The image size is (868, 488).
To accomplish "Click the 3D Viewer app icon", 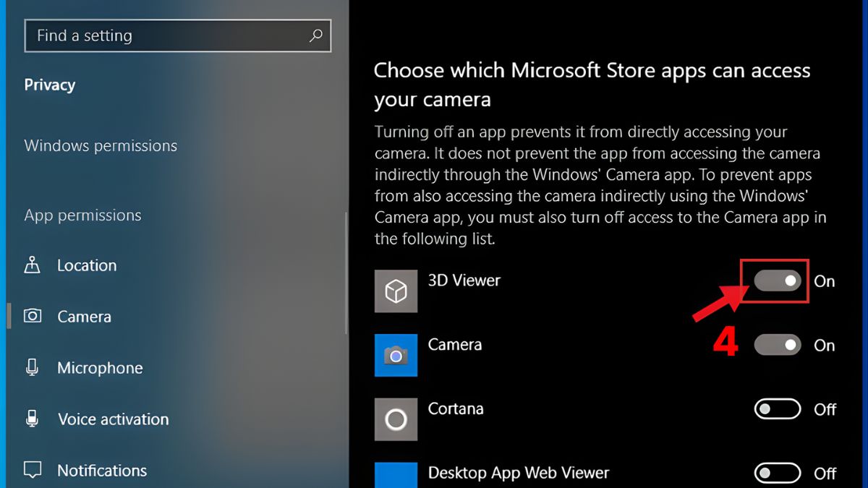I will (396, 291).
